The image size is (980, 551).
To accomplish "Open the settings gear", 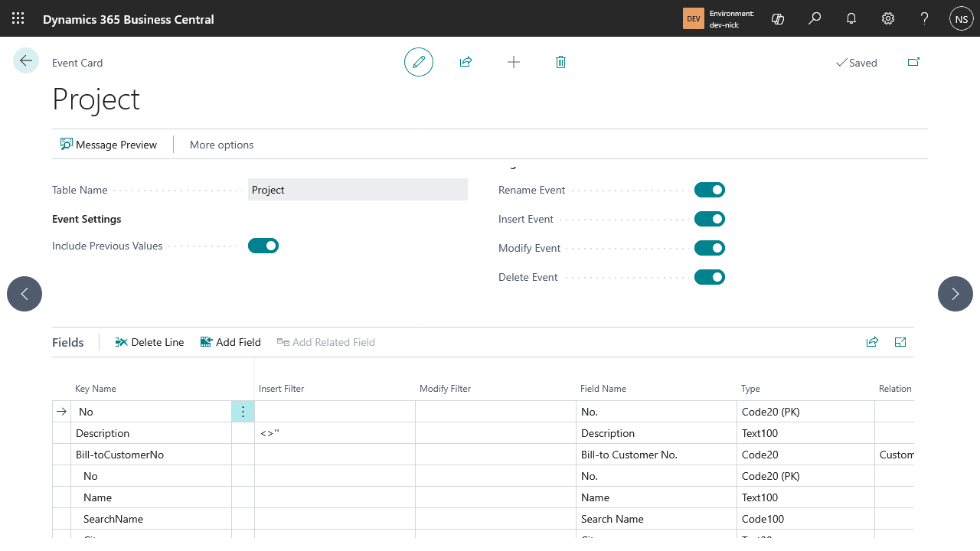I will (x=888, y=18).
